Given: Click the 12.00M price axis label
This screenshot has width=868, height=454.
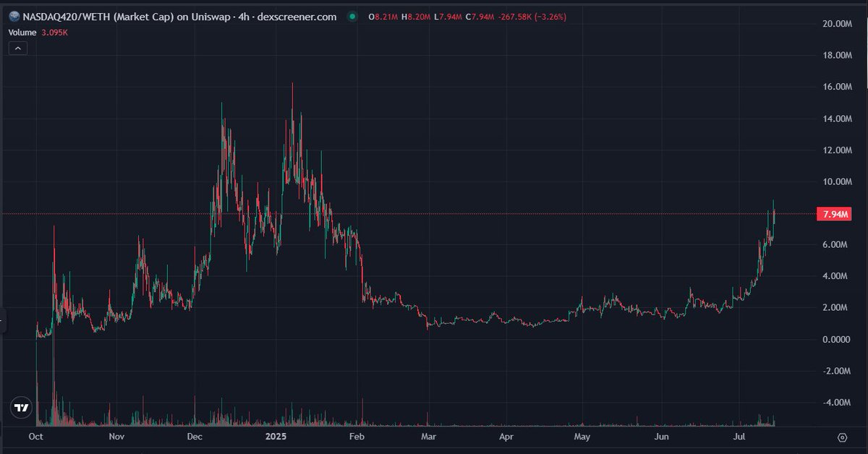Looking at the screenshot, I should (835, 150).
